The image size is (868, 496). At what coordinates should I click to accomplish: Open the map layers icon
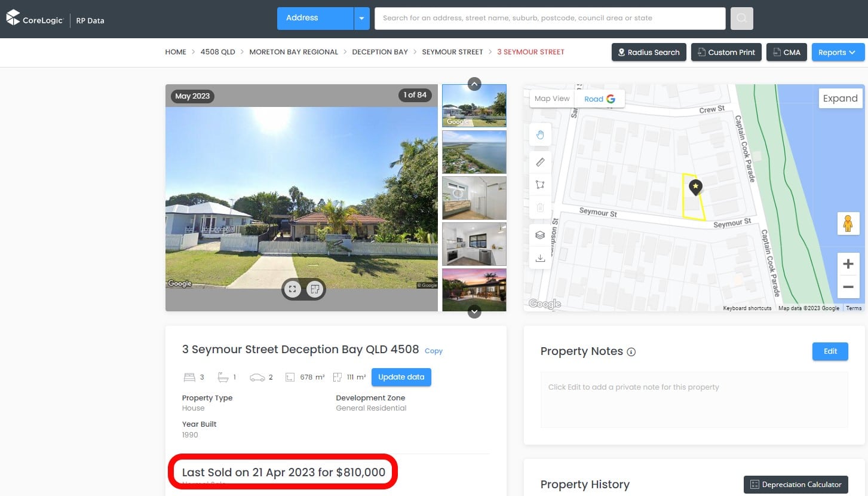tap(540, 235)
